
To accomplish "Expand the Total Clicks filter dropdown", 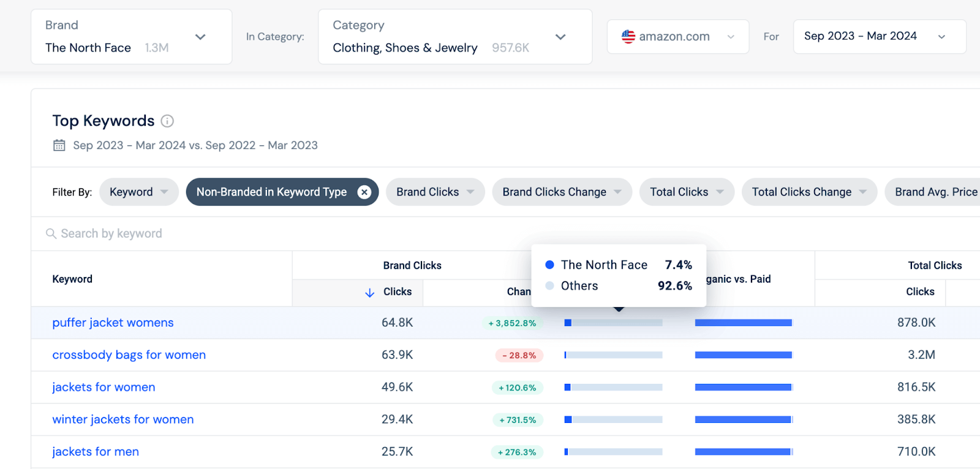I will [x=687, y=192].
